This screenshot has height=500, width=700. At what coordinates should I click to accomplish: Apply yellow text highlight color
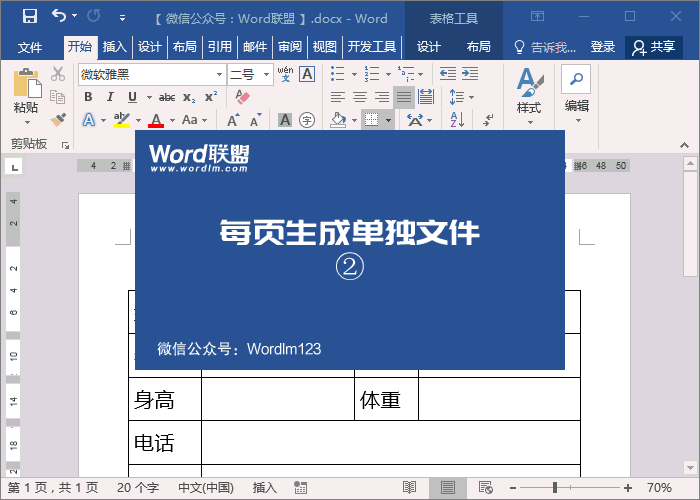tap(121, 120)
